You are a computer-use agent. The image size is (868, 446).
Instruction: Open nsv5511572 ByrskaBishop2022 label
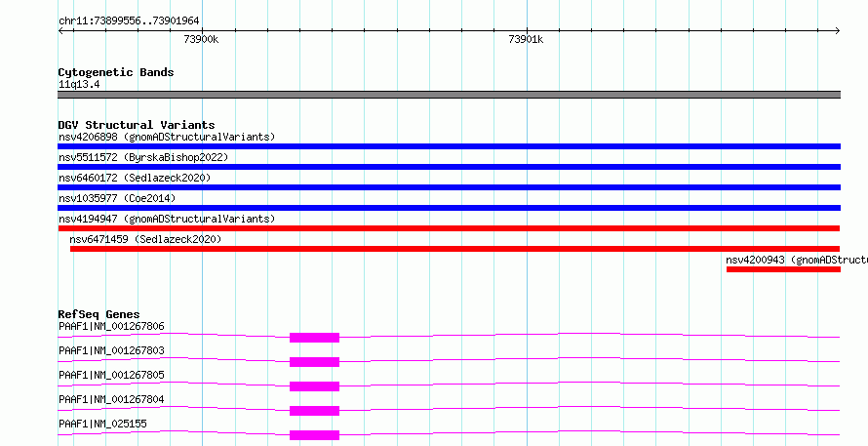tap(143, 157)
